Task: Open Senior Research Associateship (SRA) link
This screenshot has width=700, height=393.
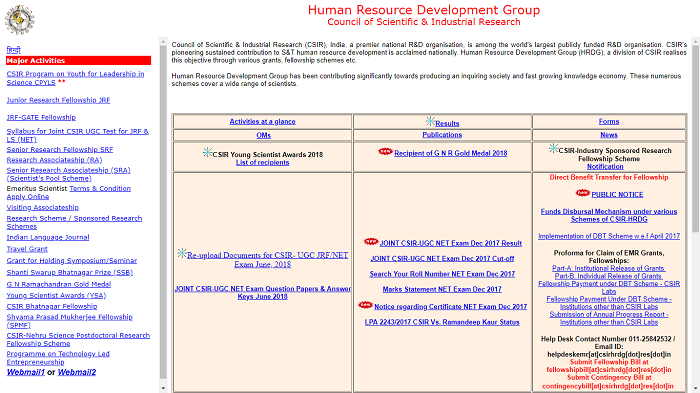Action: click(x=68, y=174)
